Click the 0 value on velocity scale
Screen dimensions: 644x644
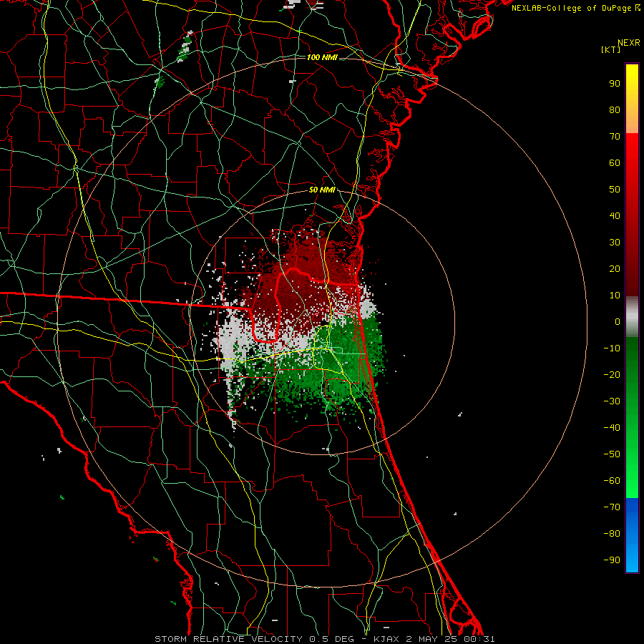coord(618,321)
